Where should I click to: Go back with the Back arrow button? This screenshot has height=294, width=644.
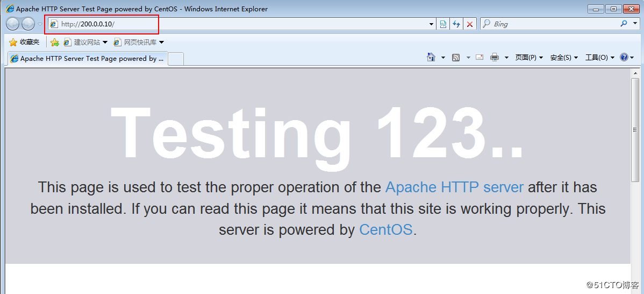click(13, 24)
